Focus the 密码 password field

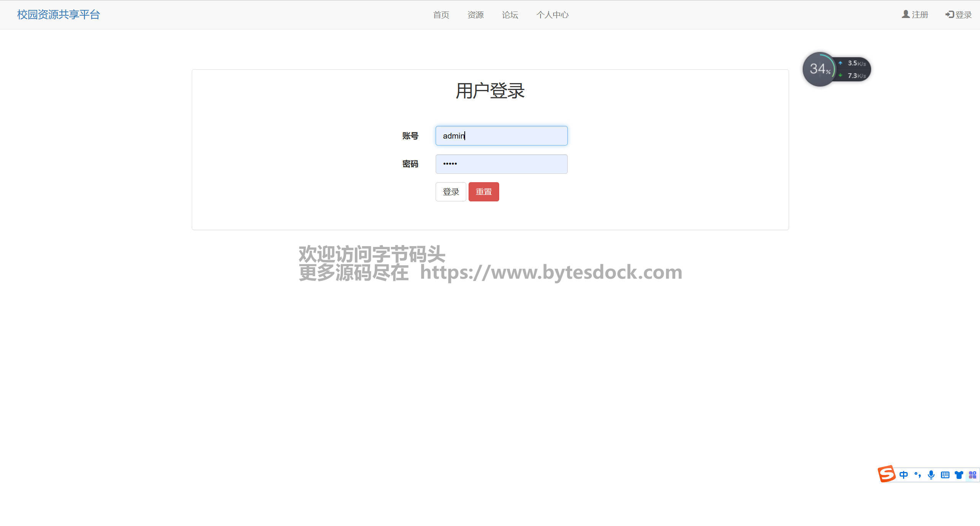point(501,164)
